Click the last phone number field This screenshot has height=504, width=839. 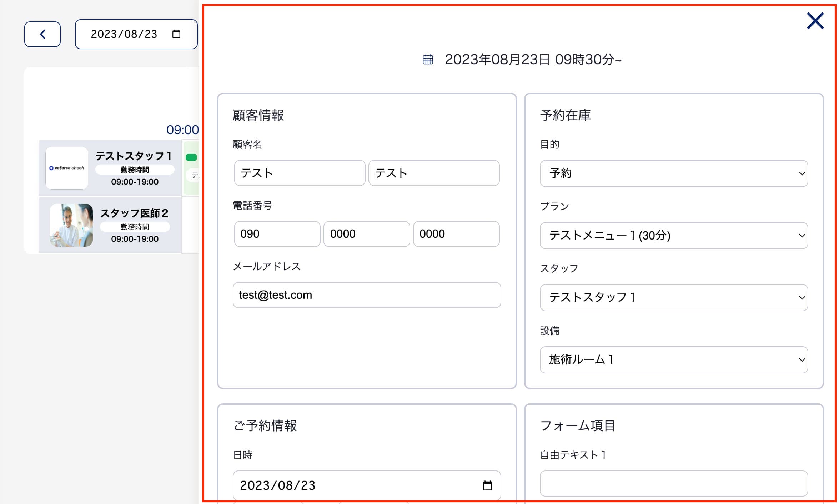(x=456, y=234)
